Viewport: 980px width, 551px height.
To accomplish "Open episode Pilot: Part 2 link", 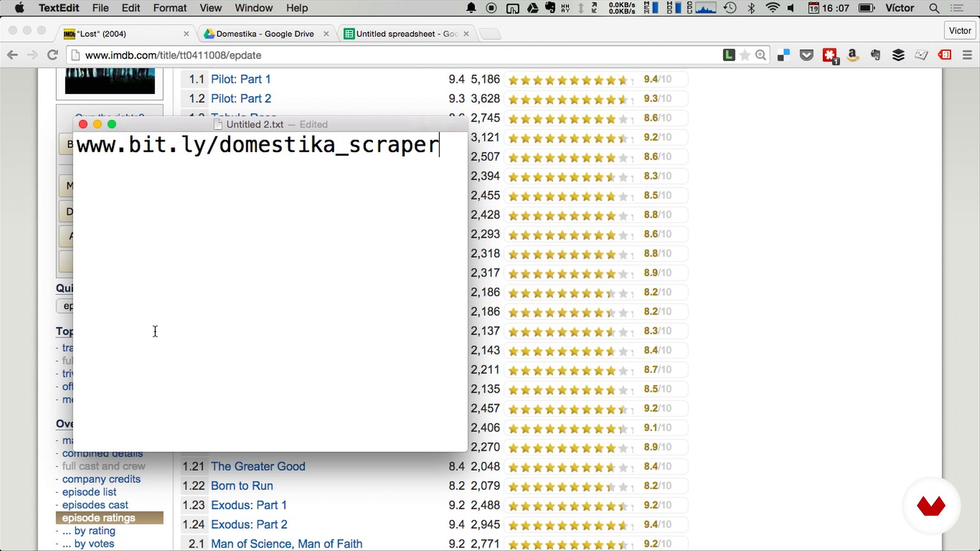I will [x=241, y=98].
